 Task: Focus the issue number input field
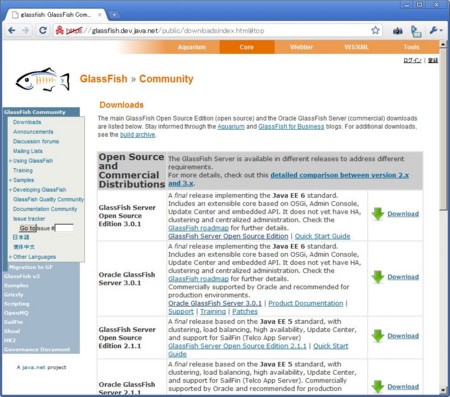64,228
